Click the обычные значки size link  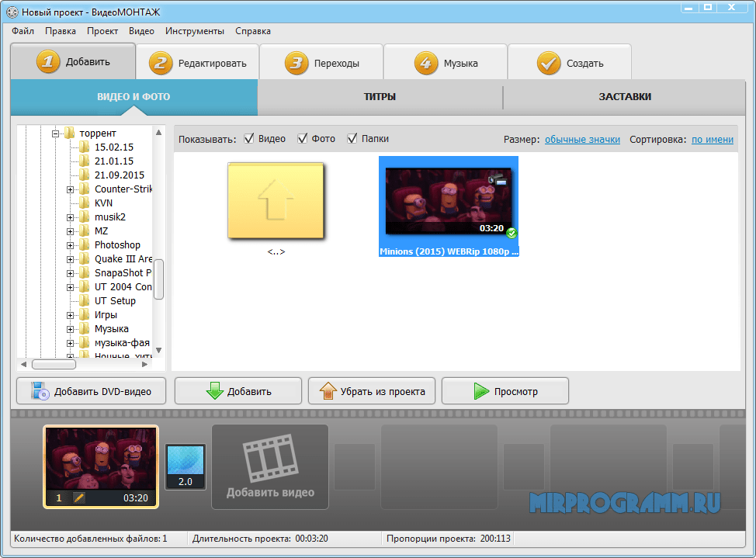coord(582,140)
